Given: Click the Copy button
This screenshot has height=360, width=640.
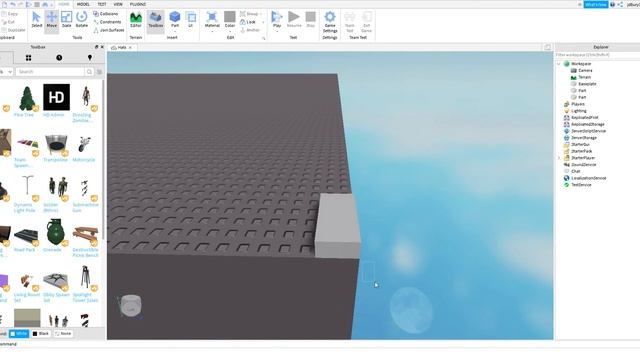Looking at the screenshot, I should [10, 14].
